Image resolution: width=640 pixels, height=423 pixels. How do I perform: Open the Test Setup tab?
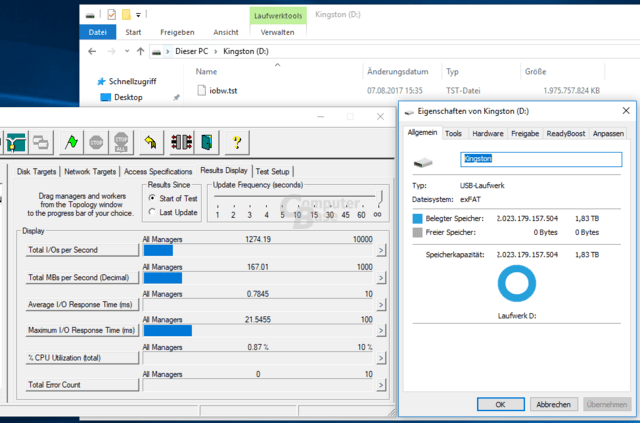click(x=272, y=171)
